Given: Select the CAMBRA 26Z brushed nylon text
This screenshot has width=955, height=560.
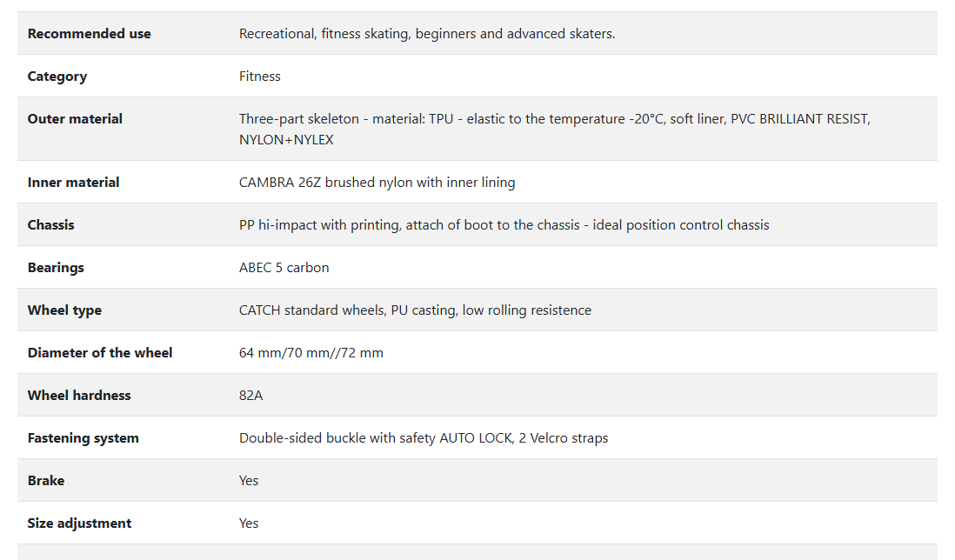Looking at the screenshot, I should click(377, 183).
